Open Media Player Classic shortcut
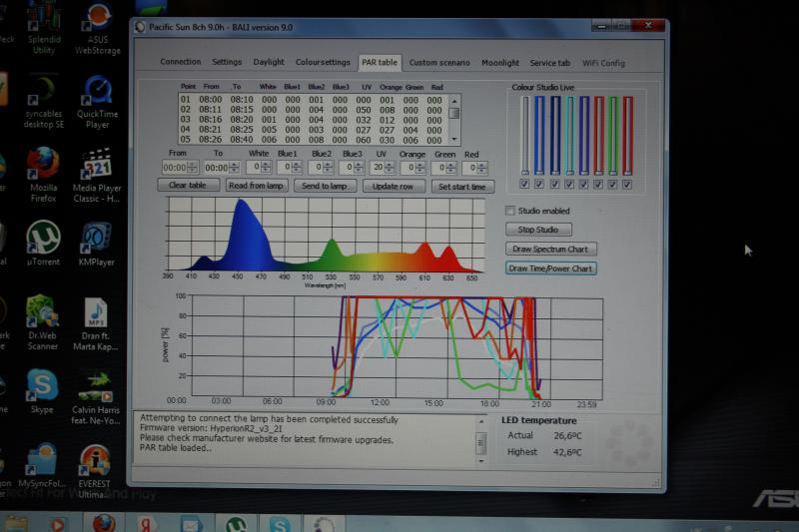Image resolution: width=799 pixels, height=532 pixels. pos(97,165)
